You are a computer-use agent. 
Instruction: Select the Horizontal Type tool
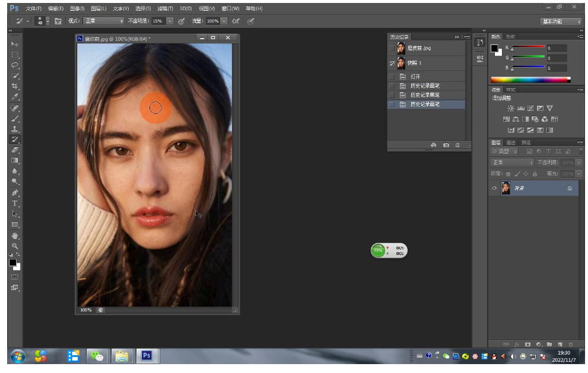(15, 203)
